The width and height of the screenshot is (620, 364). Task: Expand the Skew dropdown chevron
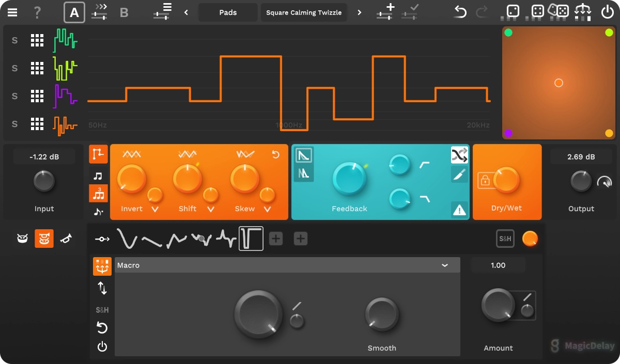point(267,209)
